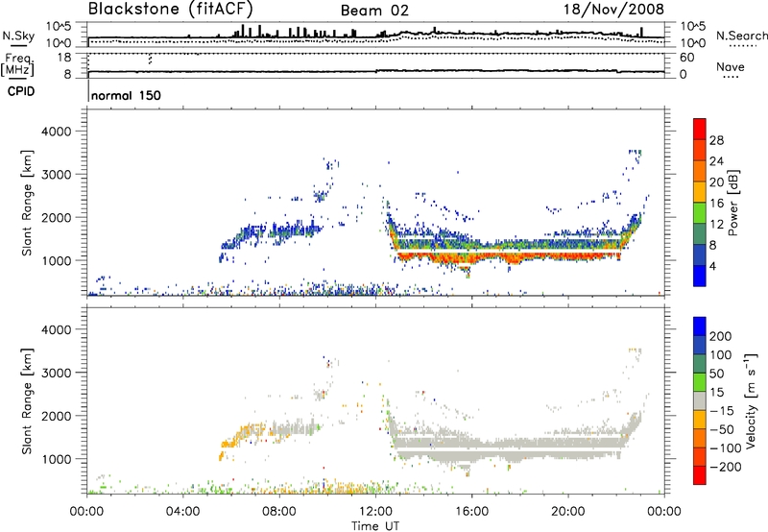
Task: Select the "normal 150" CPID entry
Action: (126, 95)
